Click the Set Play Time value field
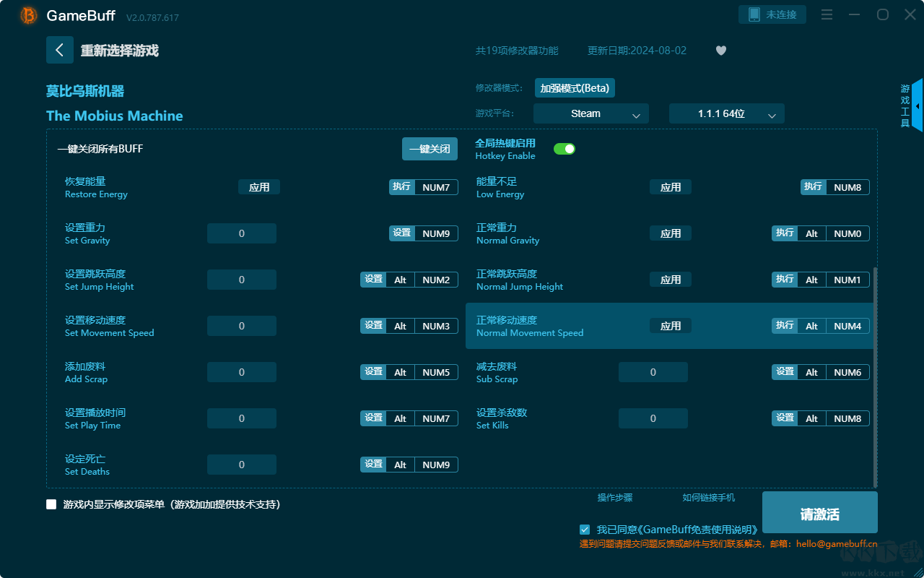Image resolution: width=924 pixels, height=578 pixels. point(242,418)
